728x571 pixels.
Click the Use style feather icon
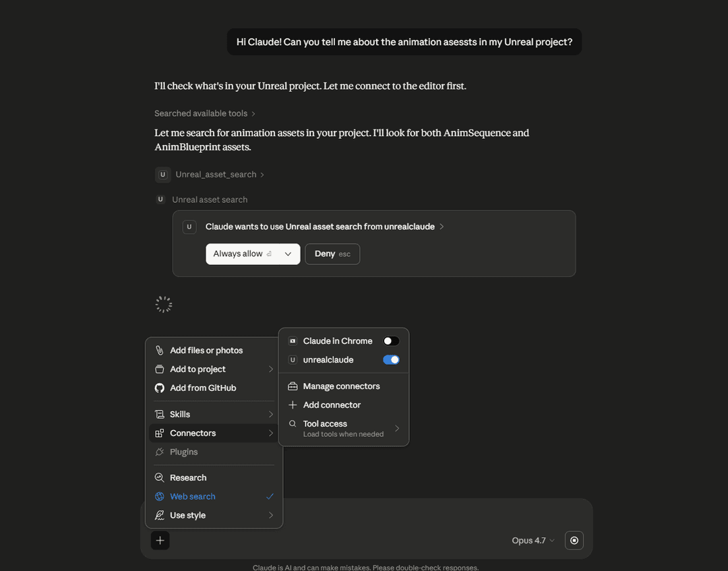pyautogui.click(x=159, y=515)
